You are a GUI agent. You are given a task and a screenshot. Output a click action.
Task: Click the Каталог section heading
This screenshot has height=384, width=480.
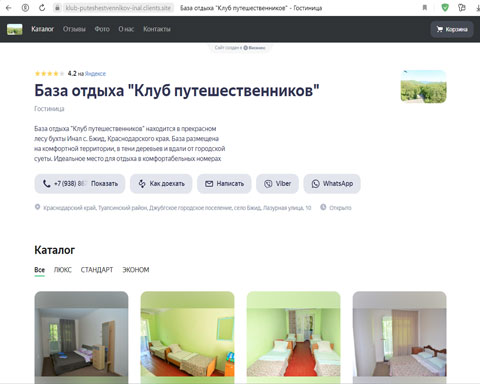click(x=55, y=250)
